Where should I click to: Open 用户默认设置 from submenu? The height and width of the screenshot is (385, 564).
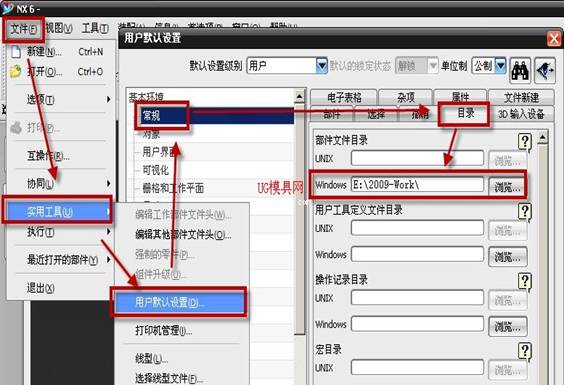click(180, 302)
